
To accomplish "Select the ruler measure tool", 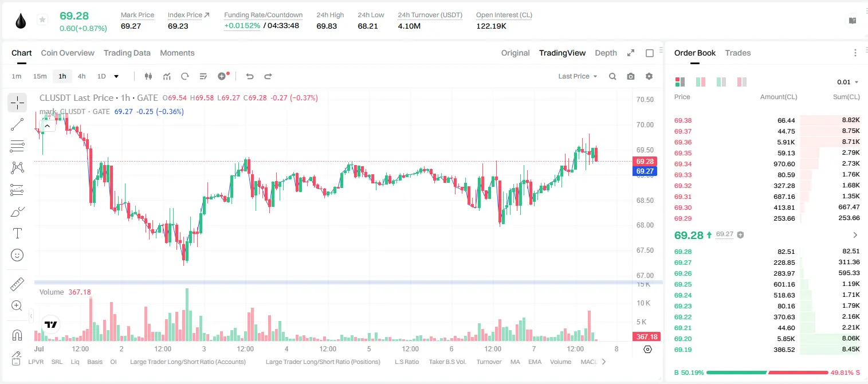I will (17, 284).
